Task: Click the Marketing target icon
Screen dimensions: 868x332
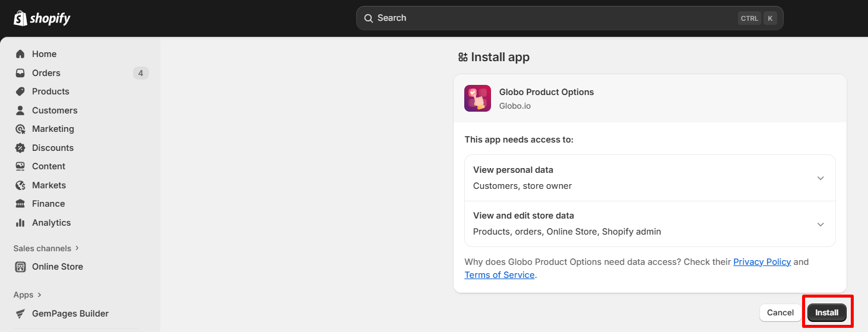Action: click(x=20, y=129)
